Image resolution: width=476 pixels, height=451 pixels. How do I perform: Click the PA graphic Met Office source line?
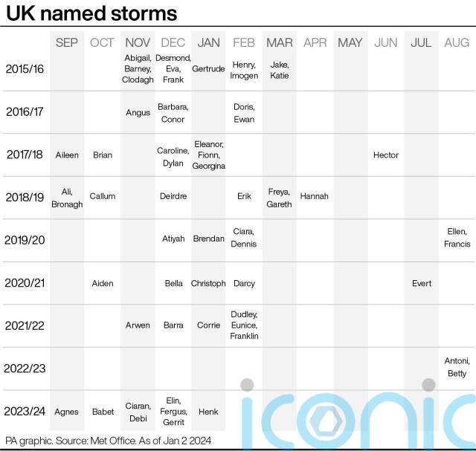tap(108, 441)
